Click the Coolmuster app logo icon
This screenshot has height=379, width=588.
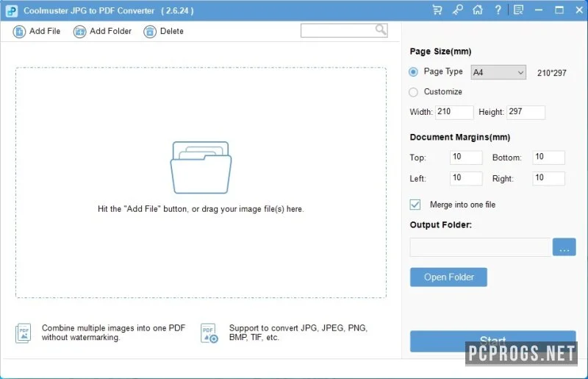point(12,11)
